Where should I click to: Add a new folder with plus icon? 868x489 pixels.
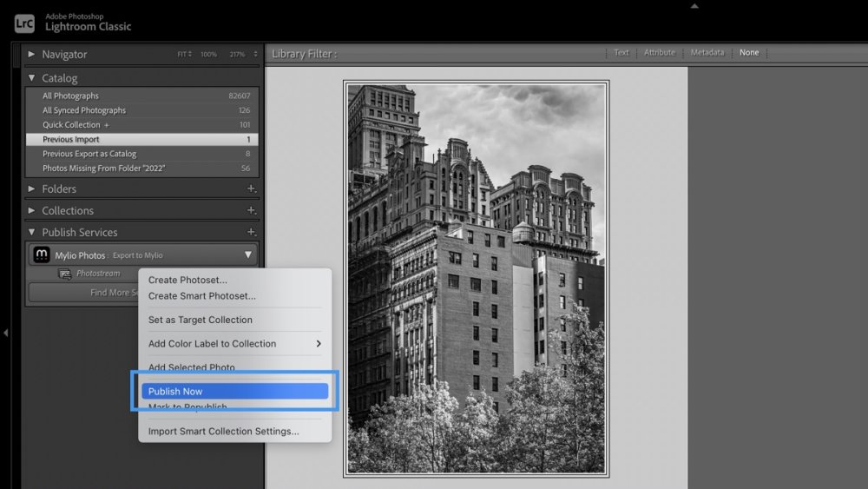(x=251, y=188)
